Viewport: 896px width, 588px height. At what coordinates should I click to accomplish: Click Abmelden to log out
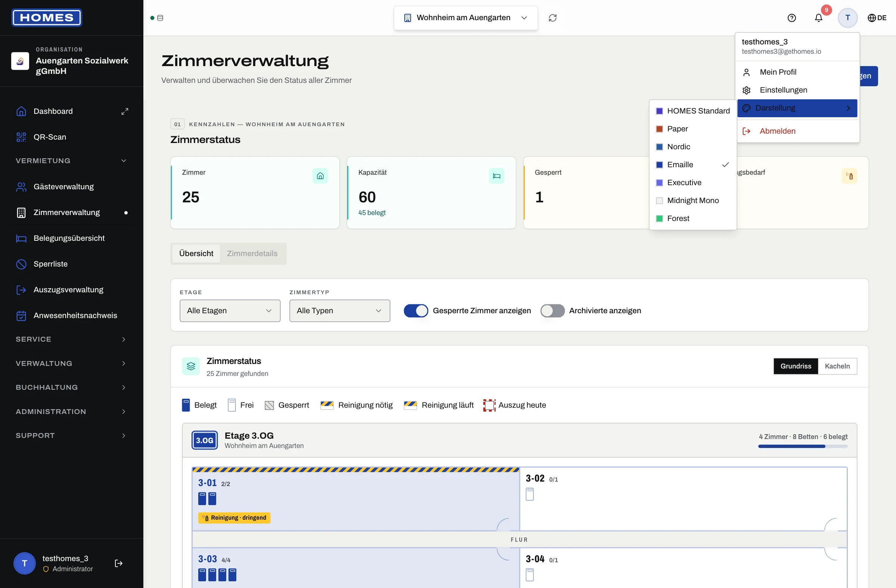pyautogui.click(x=797, y=131)
